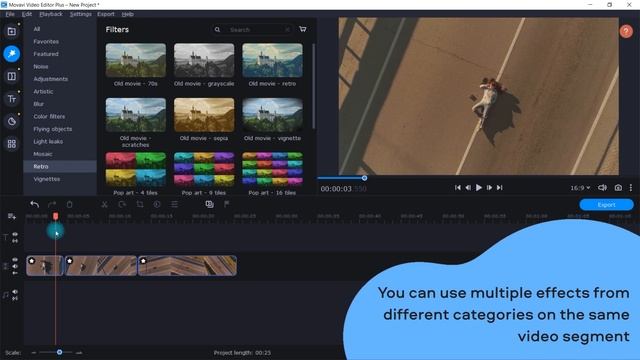The height and width of the screenshot is (360, 640).
Task: Redo the last action
Action: click(x=52, y=204)
